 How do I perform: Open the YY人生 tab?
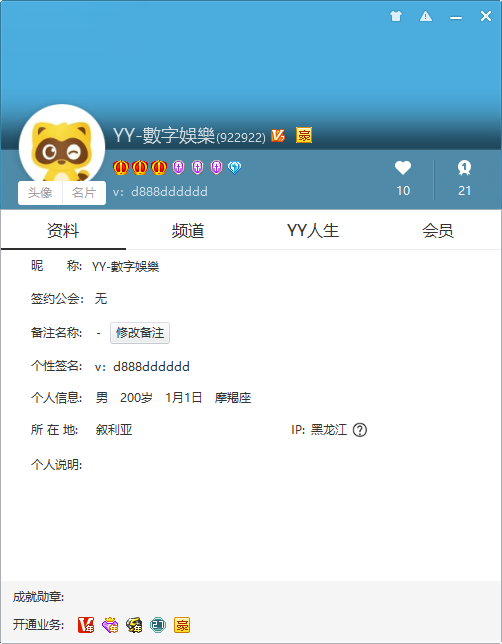[313, 230]
